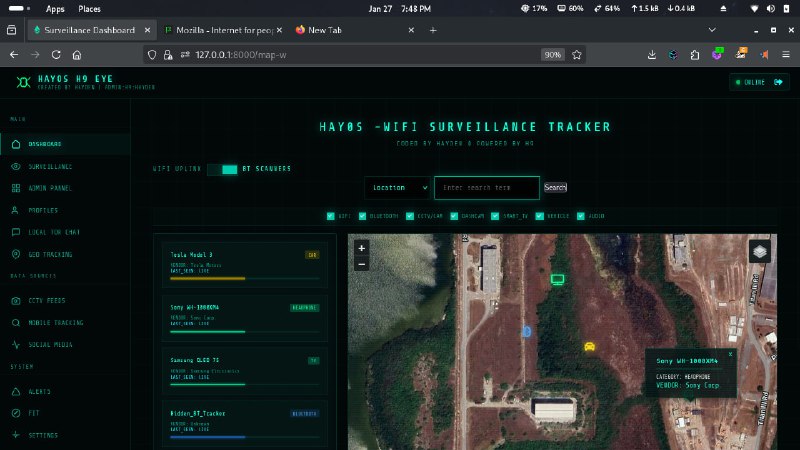Screen dimensions: 800x450
Task: Open Firefox downloads icon in toolbar
Action: (x=652, y=55)
